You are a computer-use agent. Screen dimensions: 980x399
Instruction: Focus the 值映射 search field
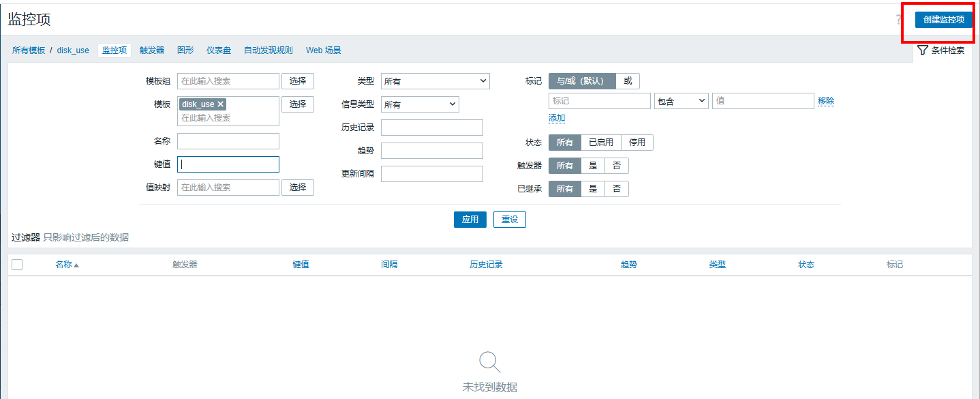coord(228,188)
